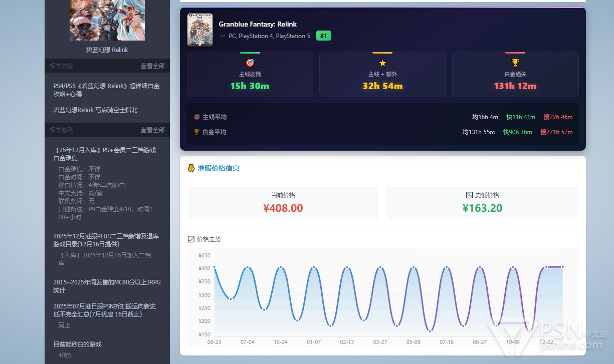Open the PS+会员二三档游戏白金难度 list
Image resolution: width=614 pixels, height=364 pixels.
coord(104,154)
